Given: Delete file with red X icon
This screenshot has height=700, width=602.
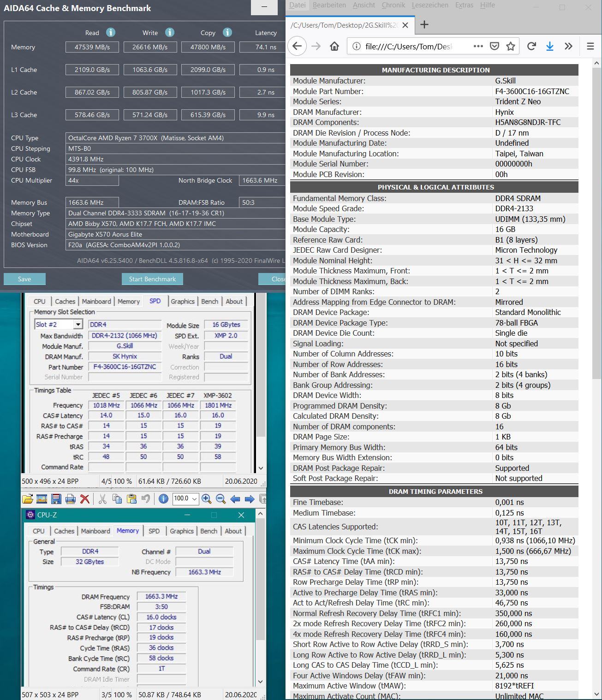Looking at the screenshot, I should 84,498.
